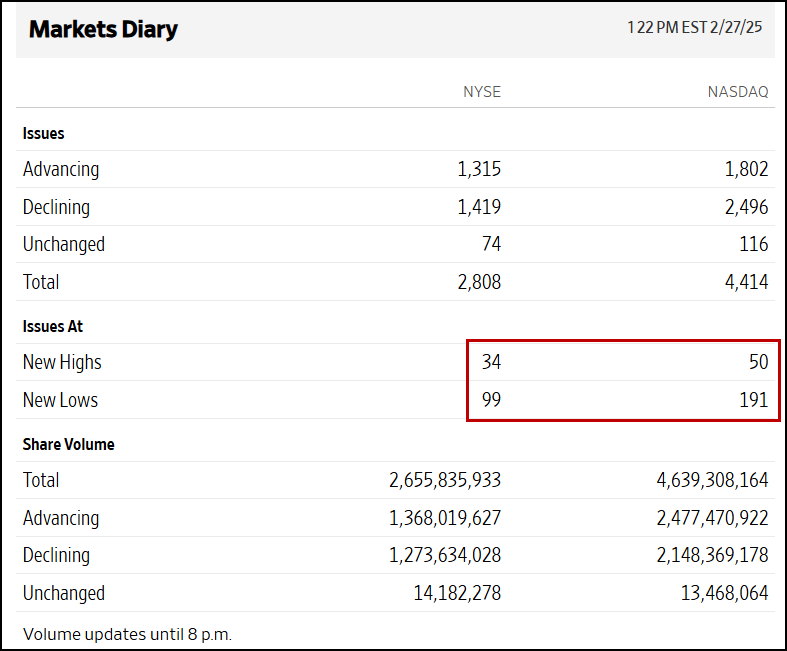Select NYSE new lows value 99
This screenshot has height=651, width=787.
point(491,400)
